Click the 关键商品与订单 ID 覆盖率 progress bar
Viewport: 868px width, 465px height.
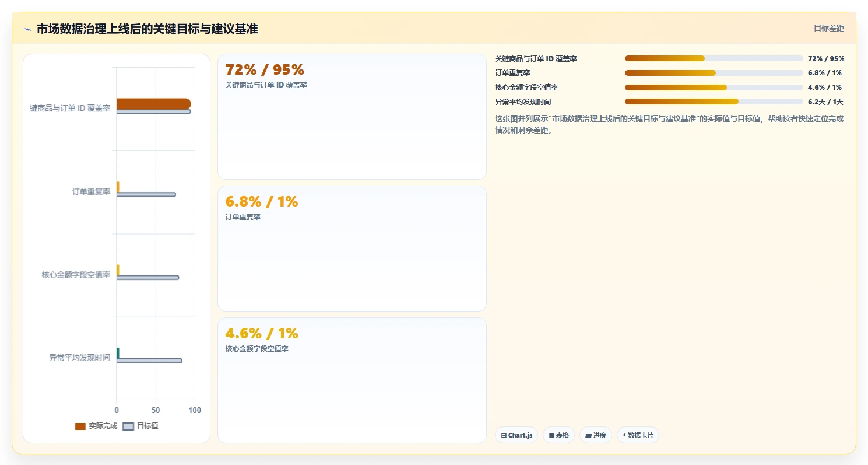pyautogui.click(x=714, y=58)
